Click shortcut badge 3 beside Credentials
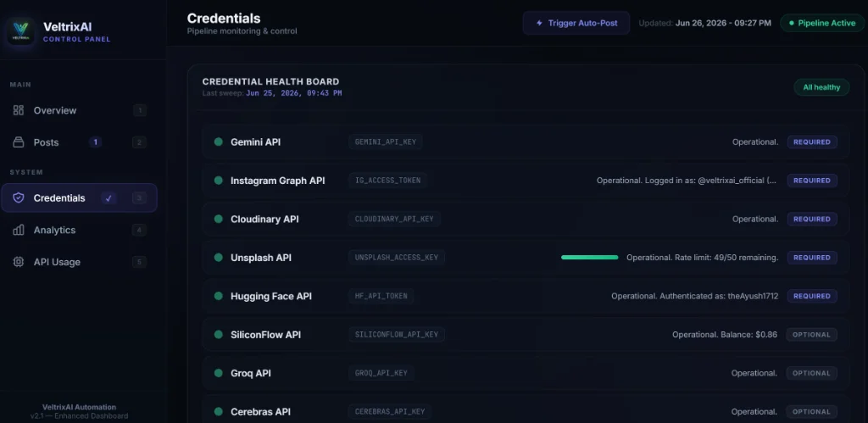Screen dimensions: 868x423 point(140,198)
